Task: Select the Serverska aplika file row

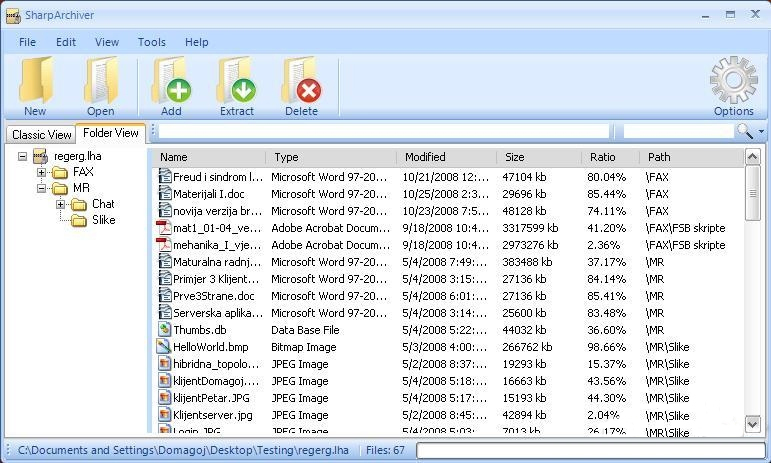Action: pyautogui.click(x=446, y=313)
